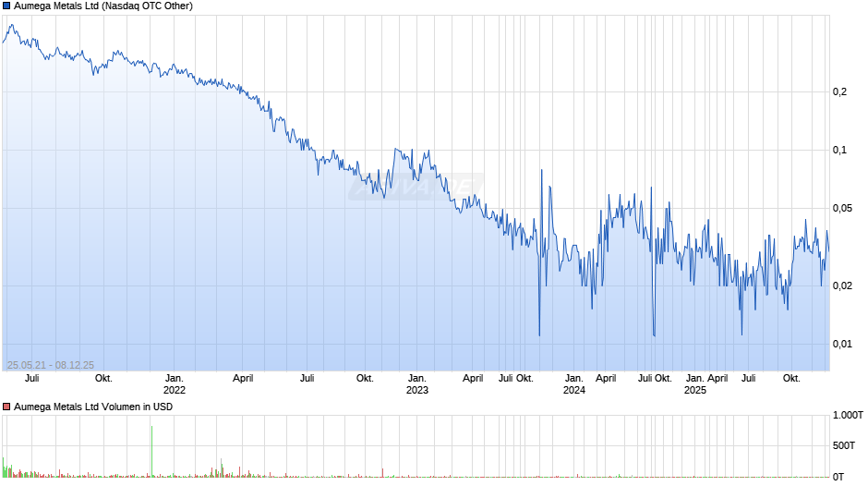Click the volume axis label 0T

coord(838,477)
